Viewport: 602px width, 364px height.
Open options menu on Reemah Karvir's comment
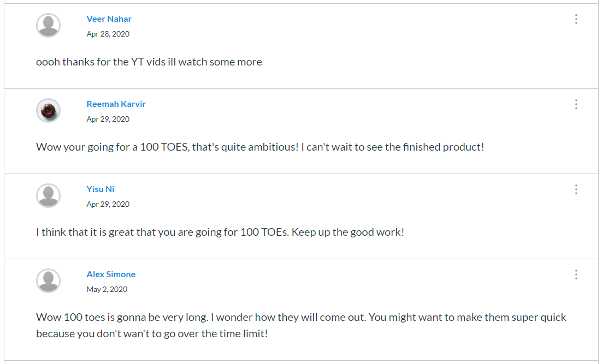point(576,104)
